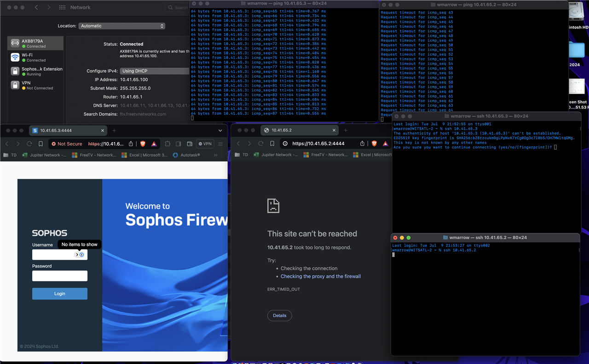This screenshot has height=364, width=589.
Task: Open a new tab in Sophos browser window
Action: pyautogui.click(x=114, y=131)
